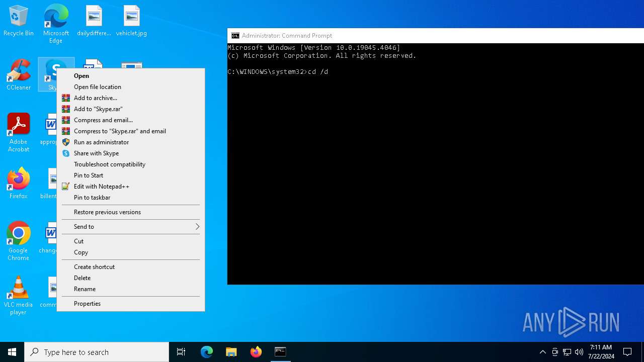Open CCleaner desktop shortcut

click(19, 75)
